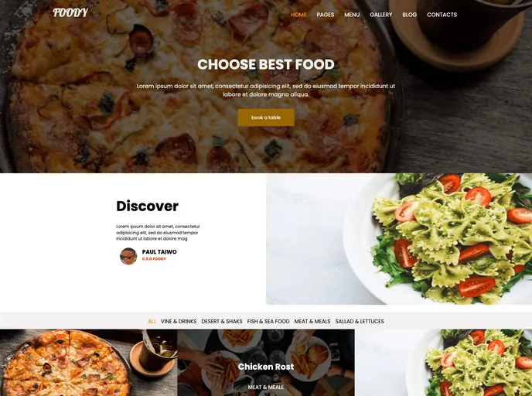
Task: Open the Chicken Rost menu item
Action: [x=266, y=367]
